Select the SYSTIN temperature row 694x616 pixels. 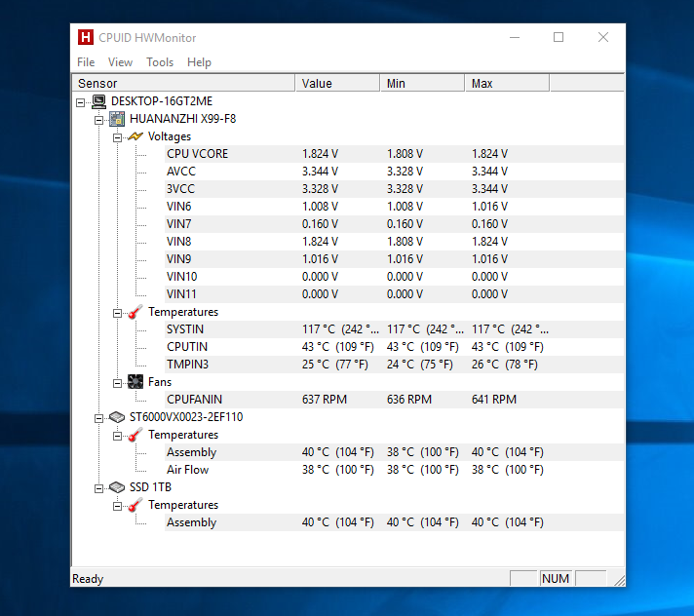pyautogui.click(x=394, y=329)
